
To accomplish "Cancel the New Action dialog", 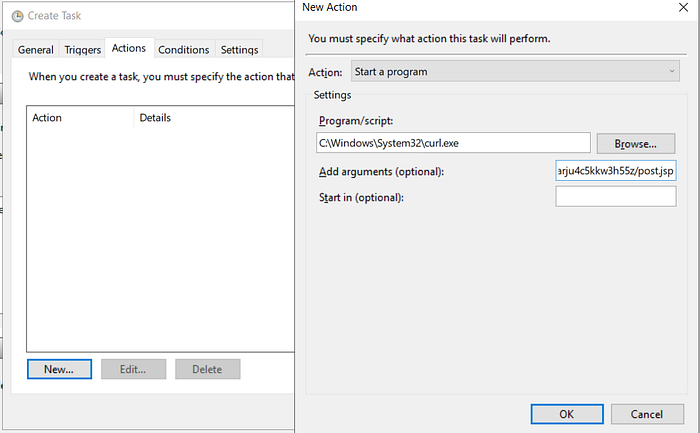I will (x=647, y=414).
